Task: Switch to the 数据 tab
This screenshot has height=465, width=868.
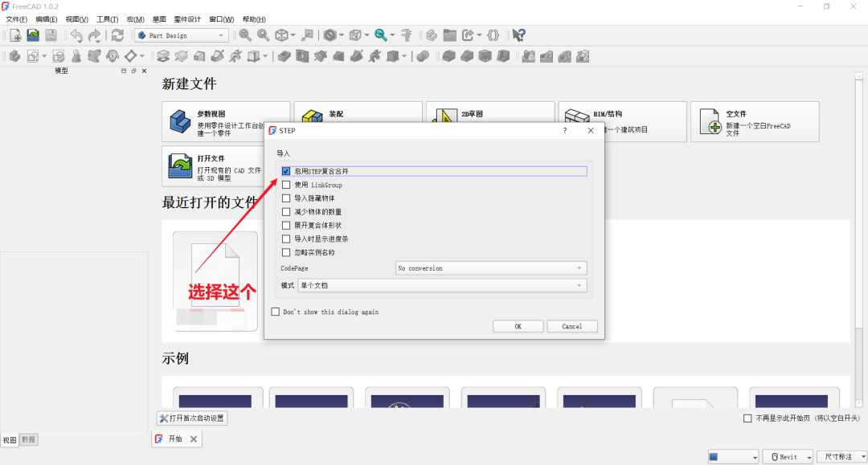Action: tap(28, 439)
